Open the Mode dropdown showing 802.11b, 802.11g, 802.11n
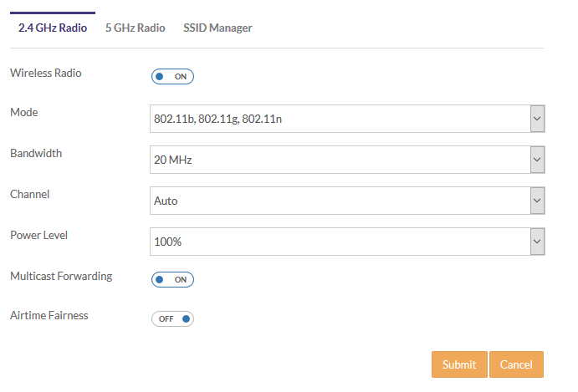Screen dimensions: 578x392 point(340,119)
